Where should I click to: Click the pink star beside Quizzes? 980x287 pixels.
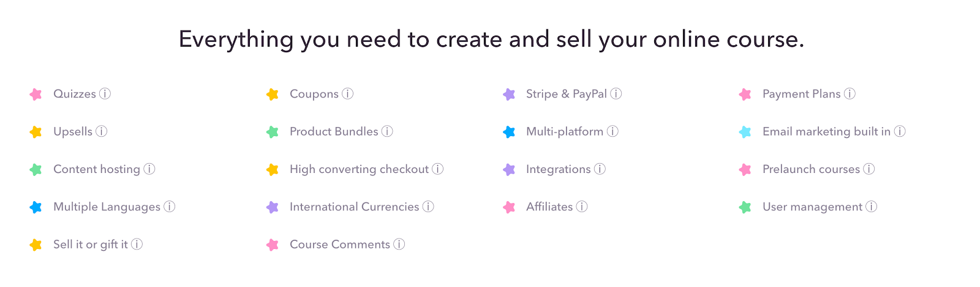coord(36,94)
